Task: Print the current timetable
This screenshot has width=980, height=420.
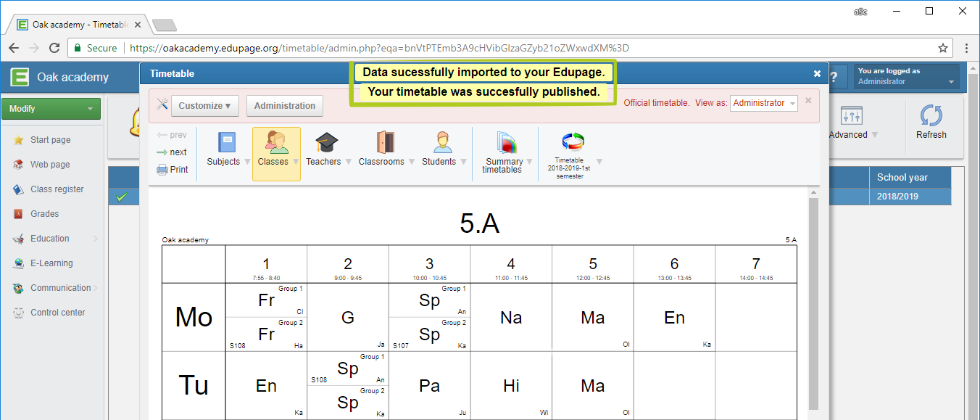Action: coord(173,170)
